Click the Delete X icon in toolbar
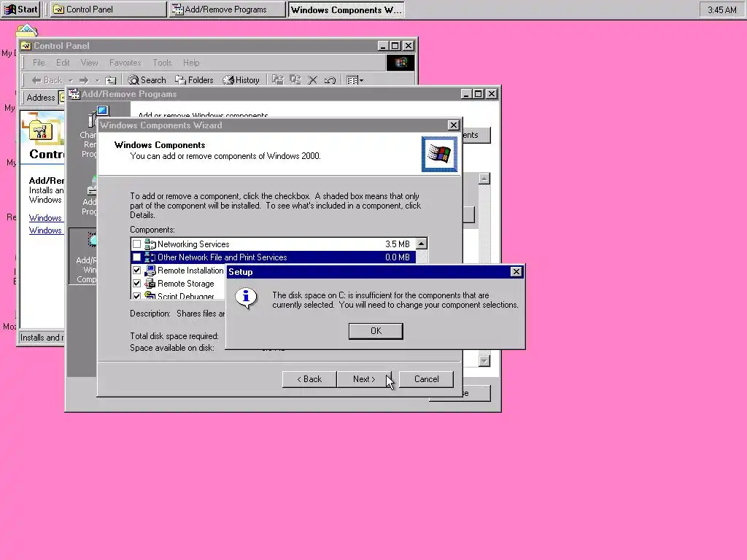 pyautogui.click(x=312, y=80)
